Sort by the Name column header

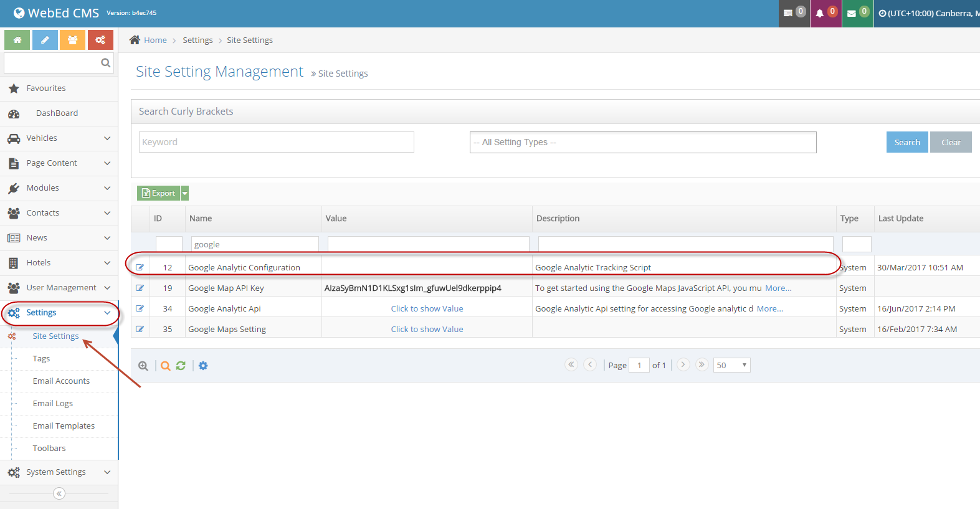pos(201,219)
